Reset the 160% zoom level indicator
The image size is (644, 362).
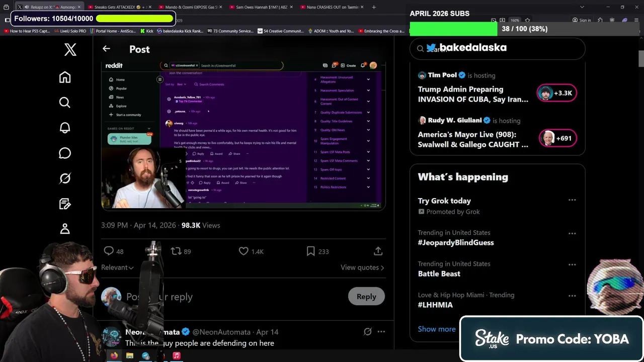coord(515,20)
